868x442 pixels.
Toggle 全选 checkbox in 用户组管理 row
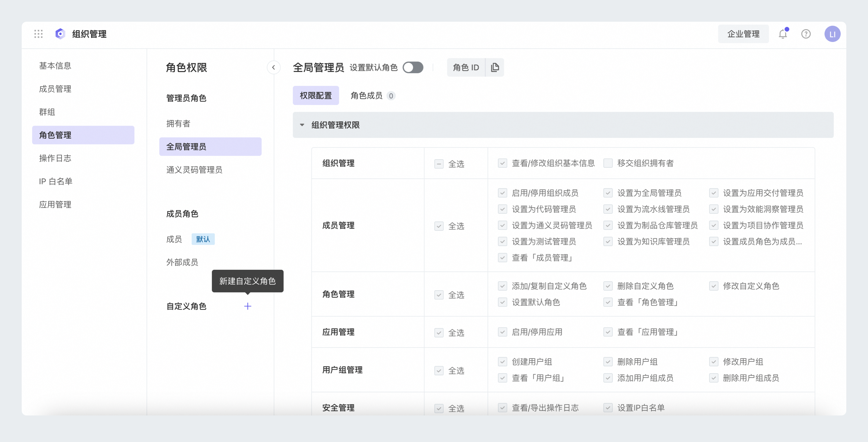coord(439,371)
